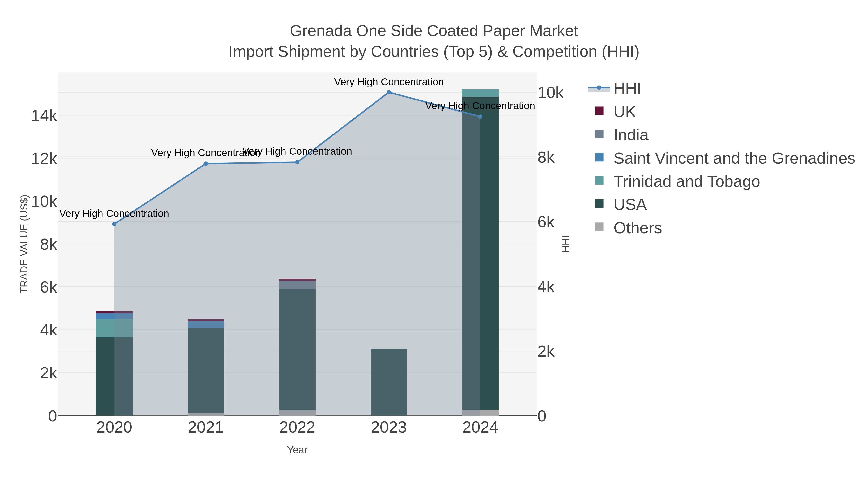Click the 2023 x-axis label

388,427
